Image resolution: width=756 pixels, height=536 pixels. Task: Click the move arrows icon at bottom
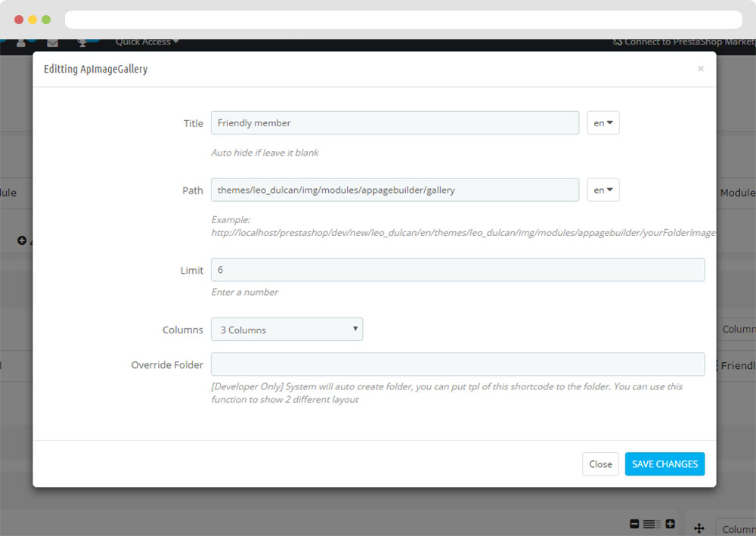point(699,528)
